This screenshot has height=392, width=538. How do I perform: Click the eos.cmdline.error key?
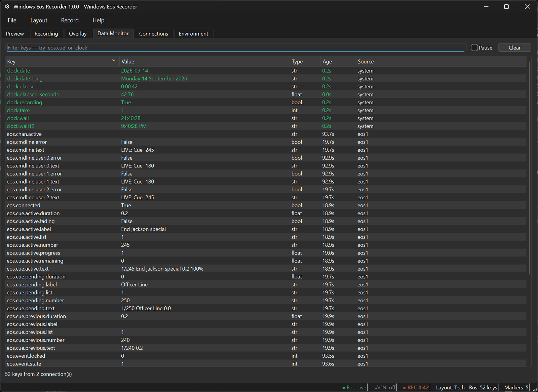(27, 142)
